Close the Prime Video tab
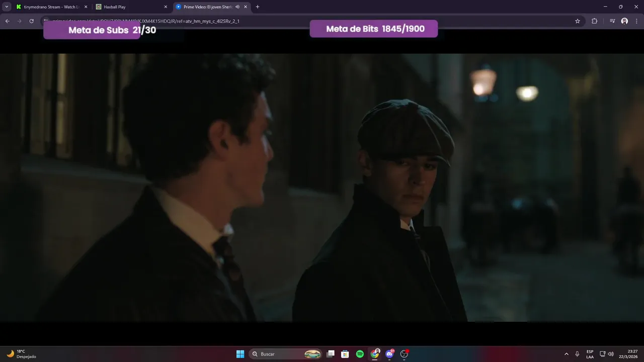 (246, 7)
